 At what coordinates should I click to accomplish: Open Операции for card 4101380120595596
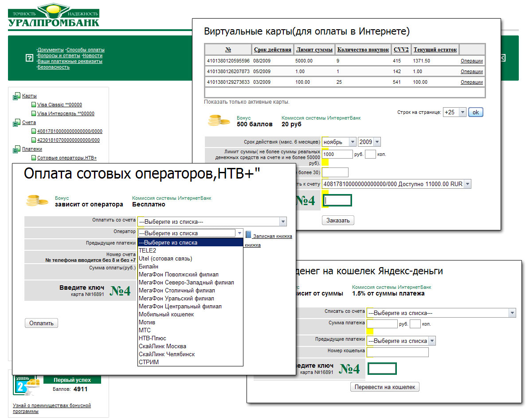pos(472,61)
